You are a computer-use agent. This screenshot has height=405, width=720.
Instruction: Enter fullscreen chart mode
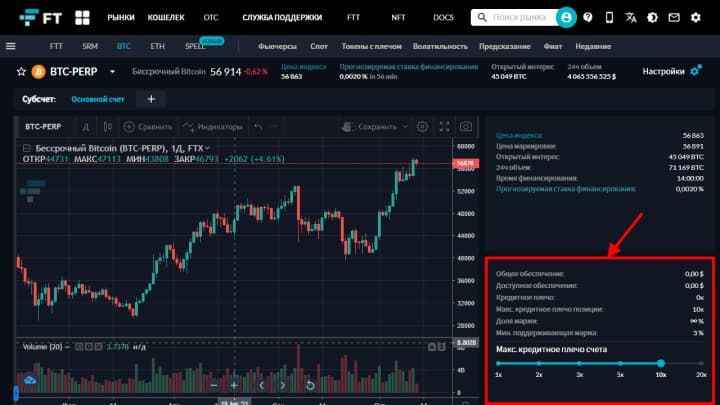click(x=444, y=126)
